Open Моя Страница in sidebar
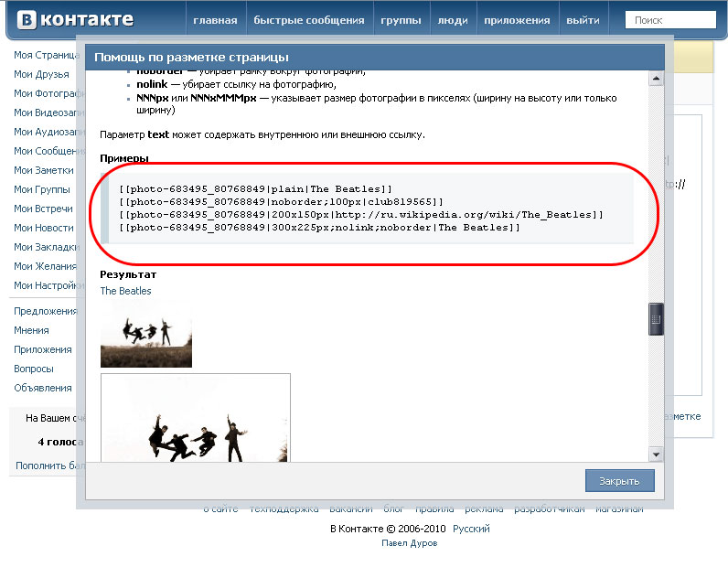Image resolution: width=728 pixels, height=578 pixels. (x=47, y=55)
